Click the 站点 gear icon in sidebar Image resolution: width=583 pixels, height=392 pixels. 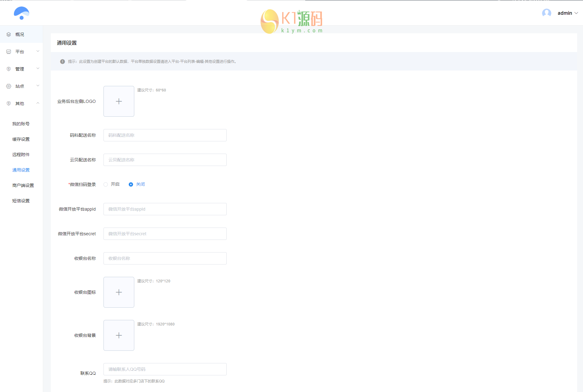click(x=9, y=86)
